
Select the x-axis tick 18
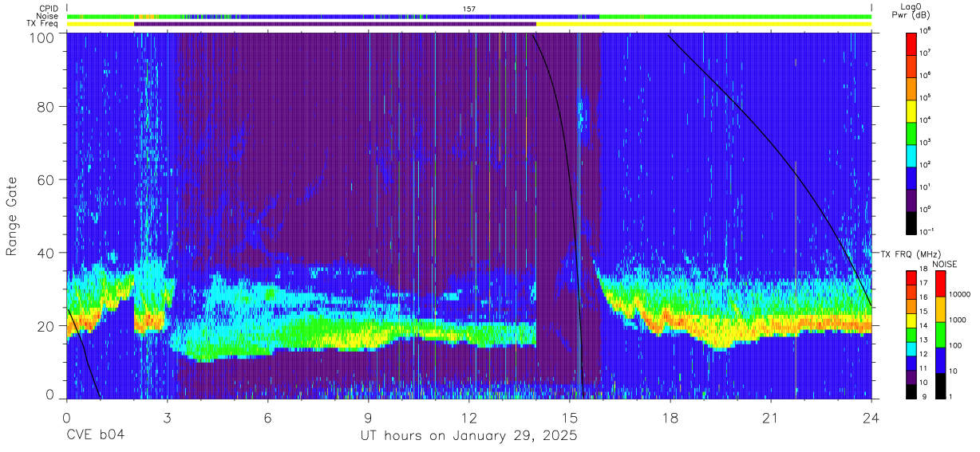(670, 417)
